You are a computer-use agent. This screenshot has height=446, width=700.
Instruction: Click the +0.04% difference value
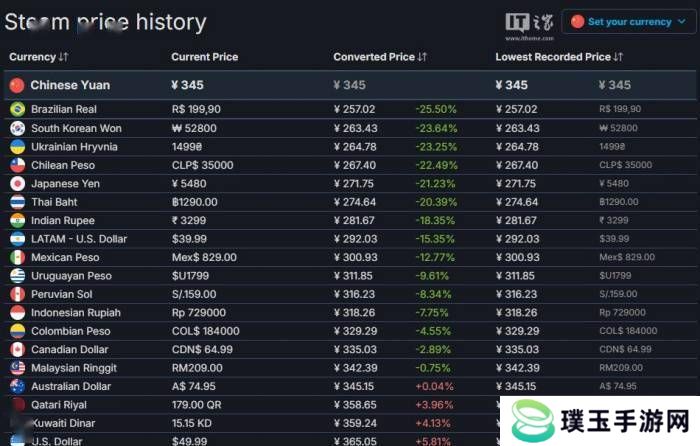pyautogui.click(x=434, y=387)
